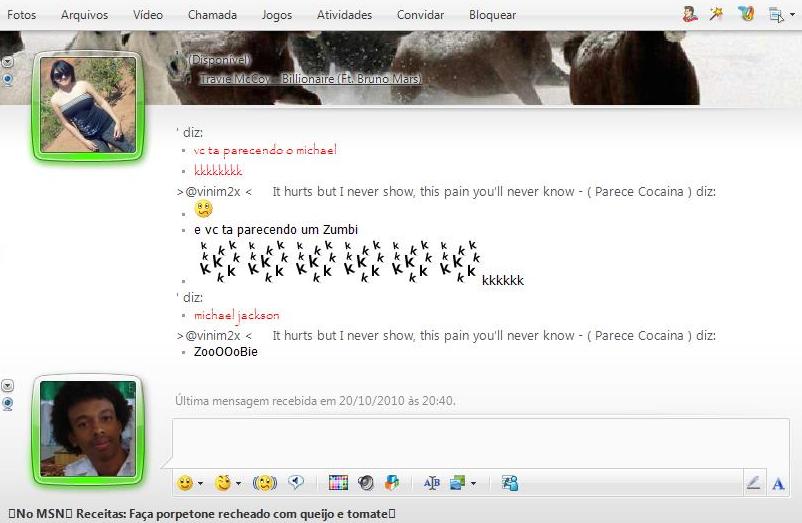
Task: Expand the background picture dropdown arrow
Action: click(474, 483)
